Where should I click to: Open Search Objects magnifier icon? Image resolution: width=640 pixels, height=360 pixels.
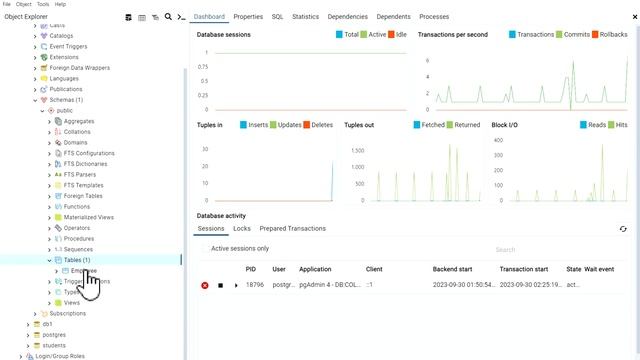point(168,17)
